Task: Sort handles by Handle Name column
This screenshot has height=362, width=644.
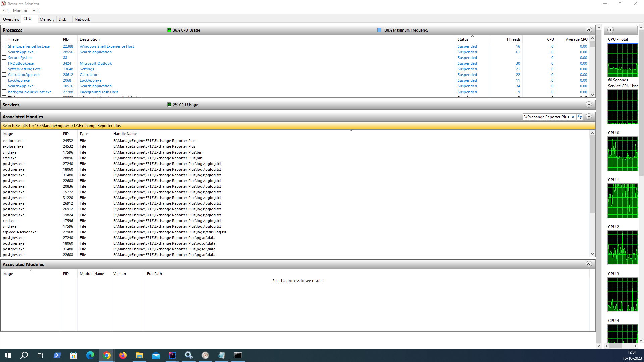Action: (125, 134)
